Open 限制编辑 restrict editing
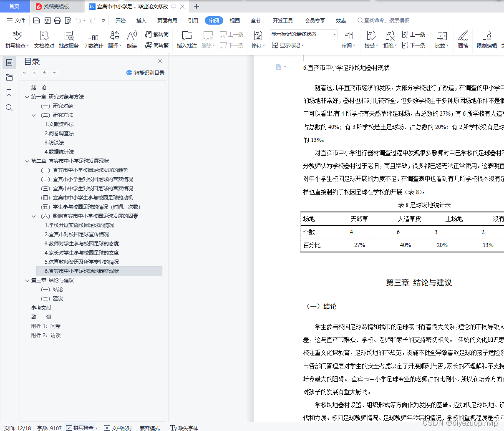The image size is (504, 431). click(x=487, y=40)
